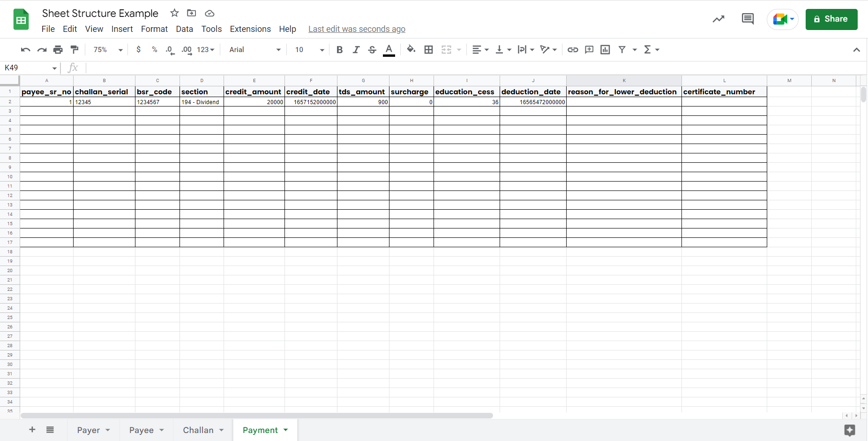The height and width of the screenshot is (441, 868).
Task: Open the Arial font dropdown
Action: coord(255,50)
